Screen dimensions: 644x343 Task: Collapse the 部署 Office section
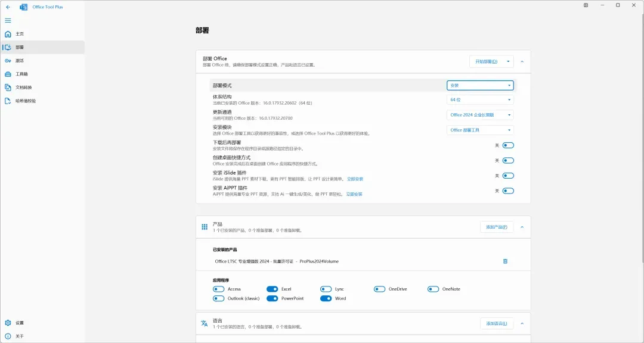tap(522, 61)
